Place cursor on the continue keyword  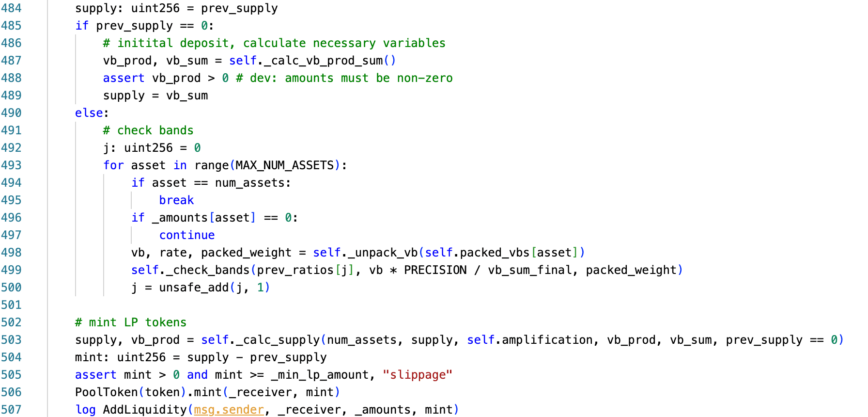(187, 235)
